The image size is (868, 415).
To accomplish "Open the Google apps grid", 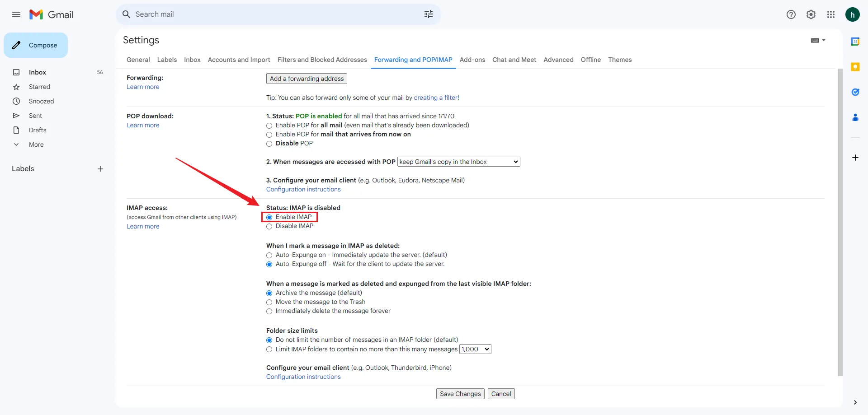I will tap(830, 14).
